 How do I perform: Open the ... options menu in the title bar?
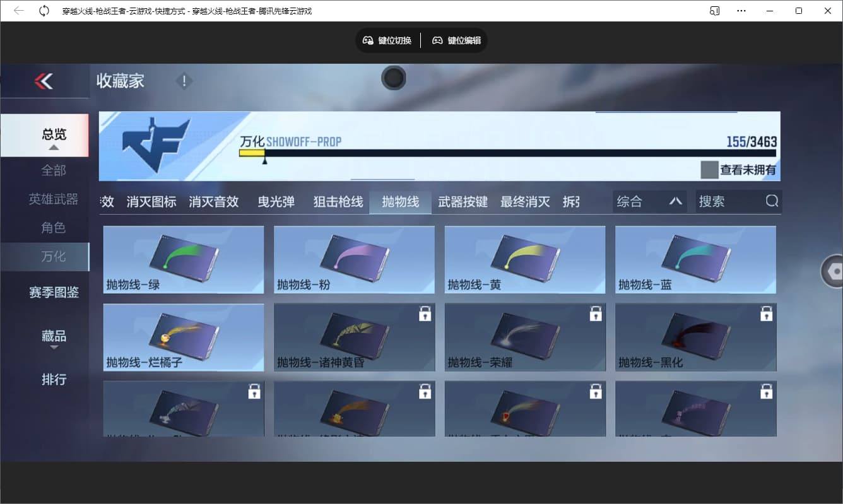(741, 10)
